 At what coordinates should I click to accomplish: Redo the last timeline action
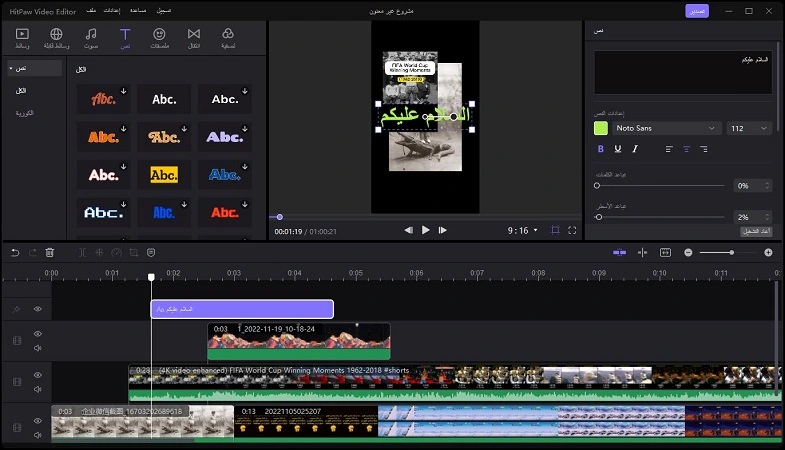[33, 253]
